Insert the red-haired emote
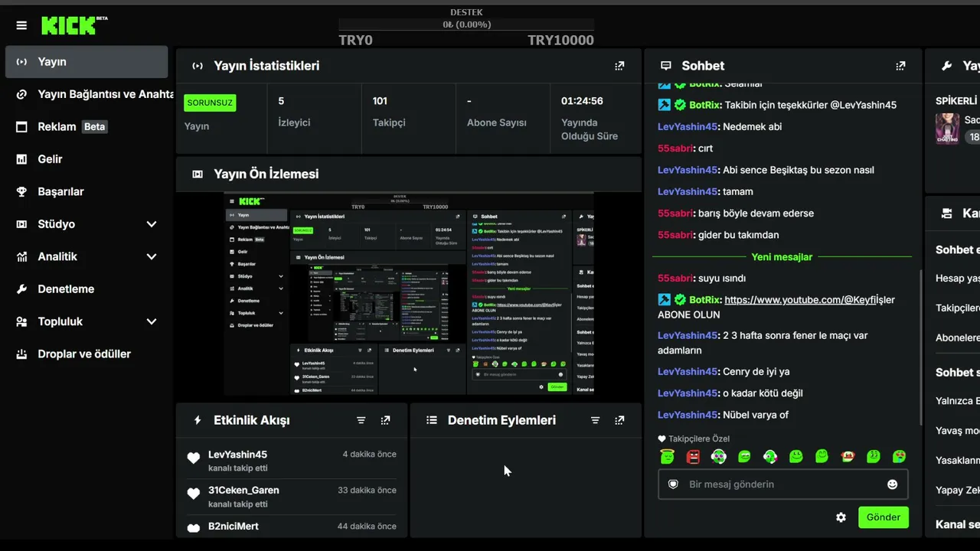 (848, 457)
